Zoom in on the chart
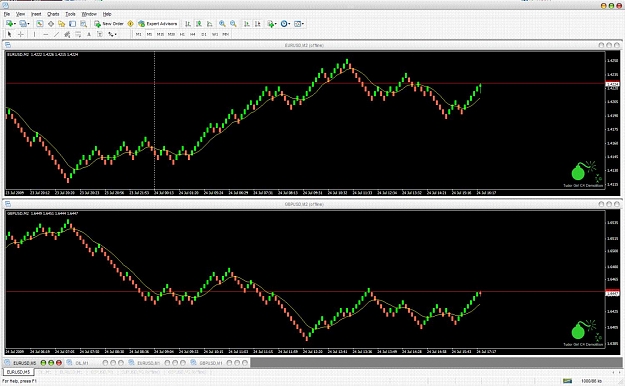The image size is (625, 386). coord(222,24)
